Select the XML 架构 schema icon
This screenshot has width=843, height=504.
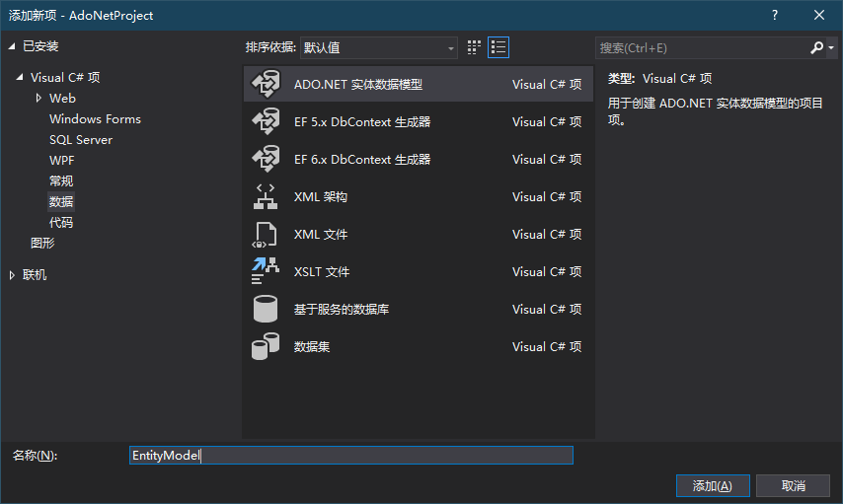point(266,196)
